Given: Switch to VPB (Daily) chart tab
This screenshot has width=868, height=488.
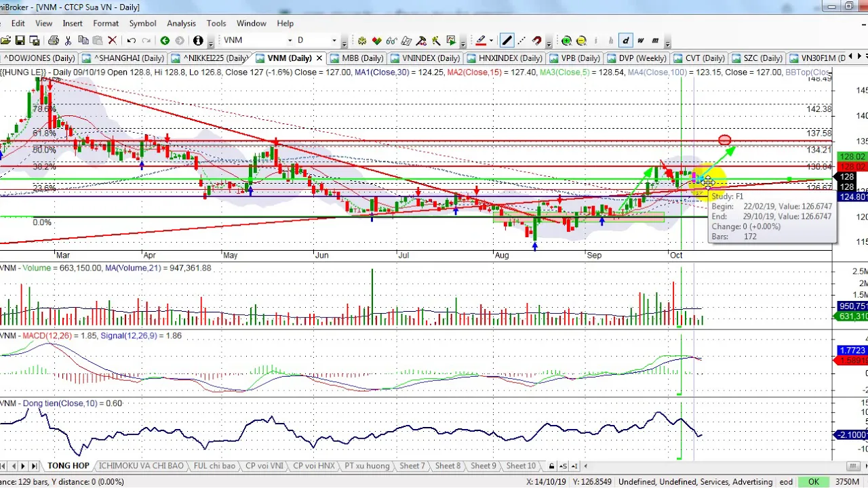Looking at the screenshot, I should 574,58.
